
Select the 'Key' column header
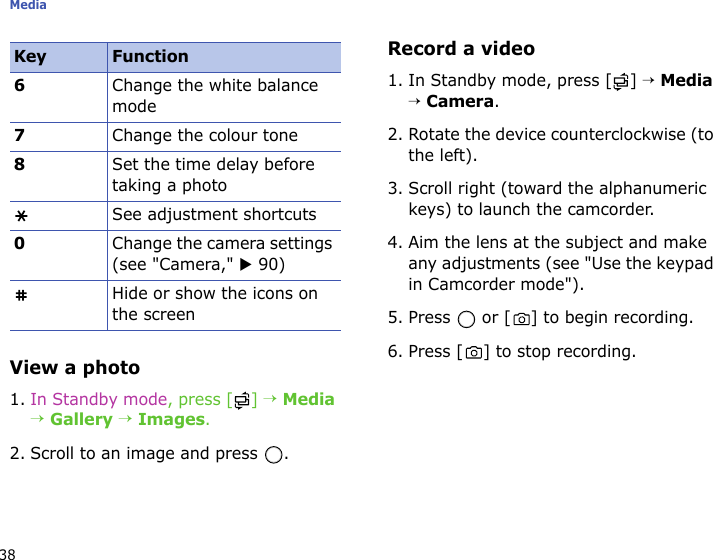click(x=31, y=57)
